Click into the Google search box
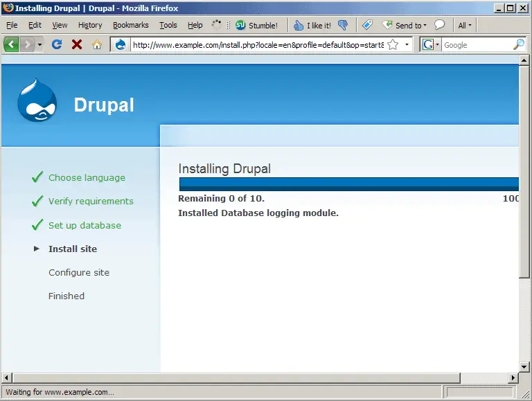This screenshot has width=532, height=401. point(477,45)
